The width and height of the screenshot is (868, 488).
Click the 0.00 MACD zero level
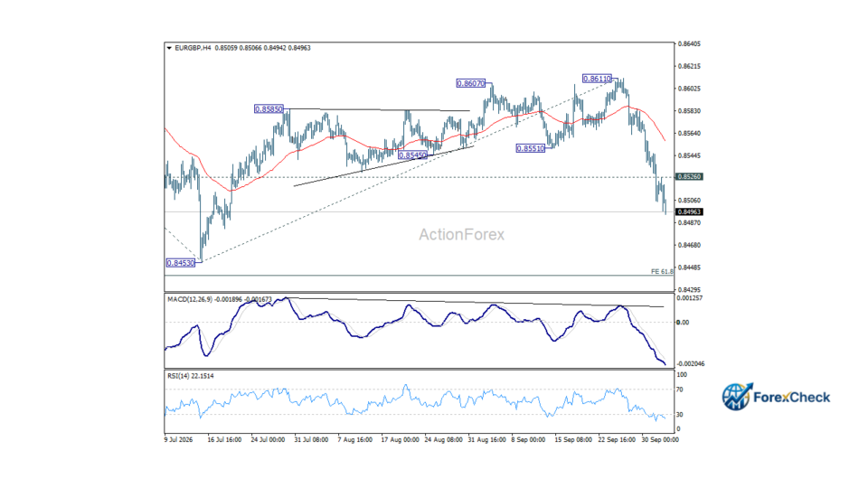(x=684, y=322)
